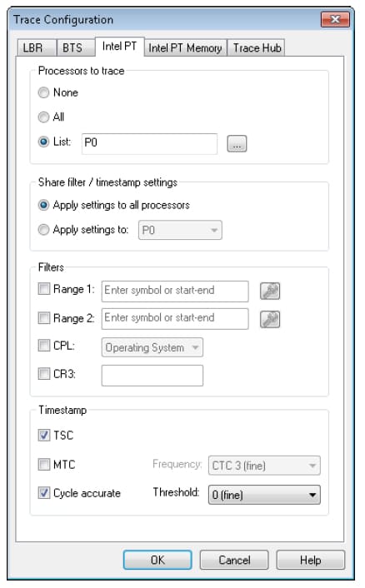Viewport: 365px width, 588px height.
Task: Expand the Threshold 0 (fine) dropdown
Action: tap(264, 495)
